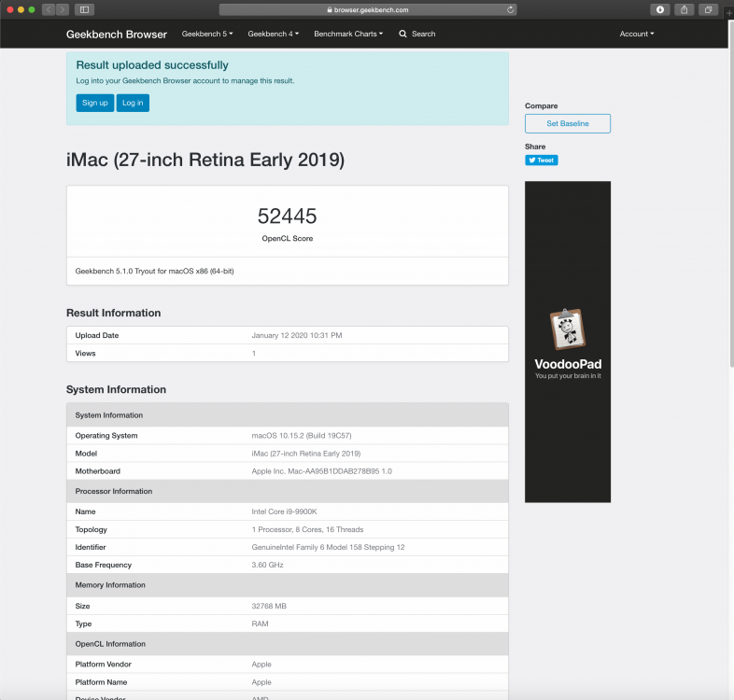Click the Views row label
This screenshot has height=700, width=734.
(85, 354)
